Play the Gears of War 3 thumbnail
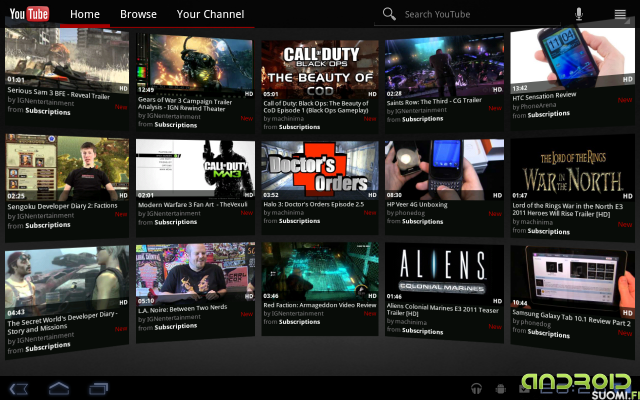Screen dimensions: 640x400 pyautogui.click(x=195, y=65)
